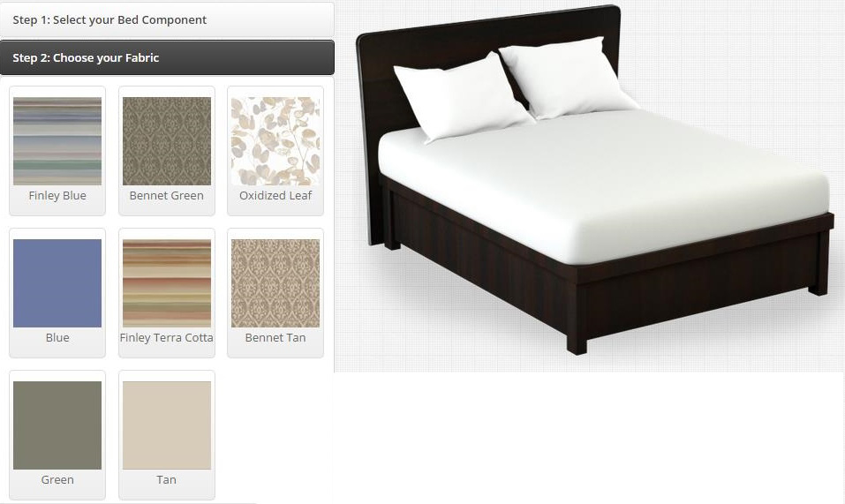This screenshot has height=504, width=845.
Task: Click the Bennet Green label text
Action: click(167, 195)
